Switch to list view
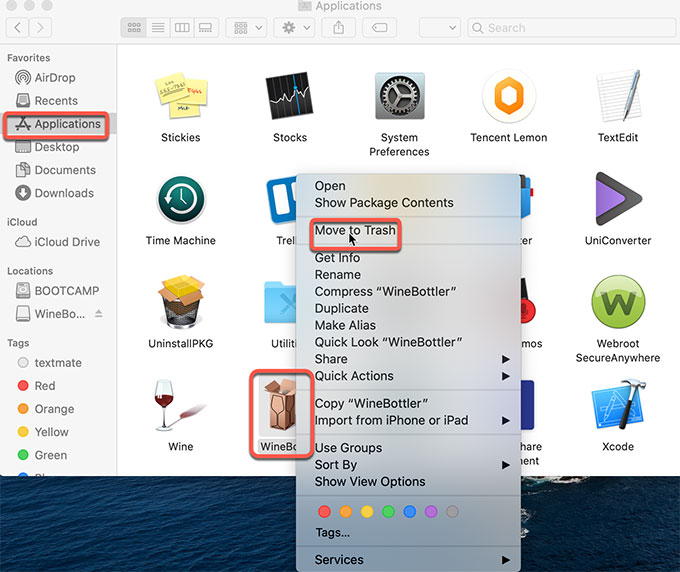Image resolution: width=680 pixels, height=572 pixels. 158,28
